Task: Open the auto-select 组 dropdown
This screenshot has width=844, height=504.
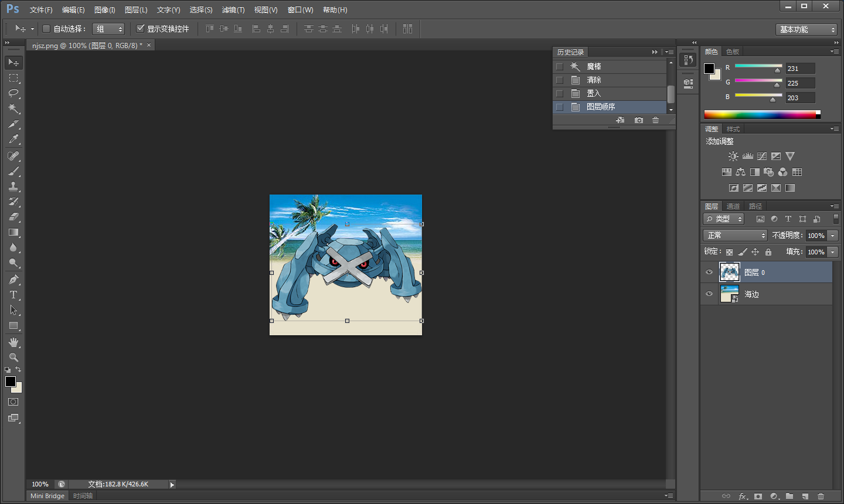Action: click(109, 29)
